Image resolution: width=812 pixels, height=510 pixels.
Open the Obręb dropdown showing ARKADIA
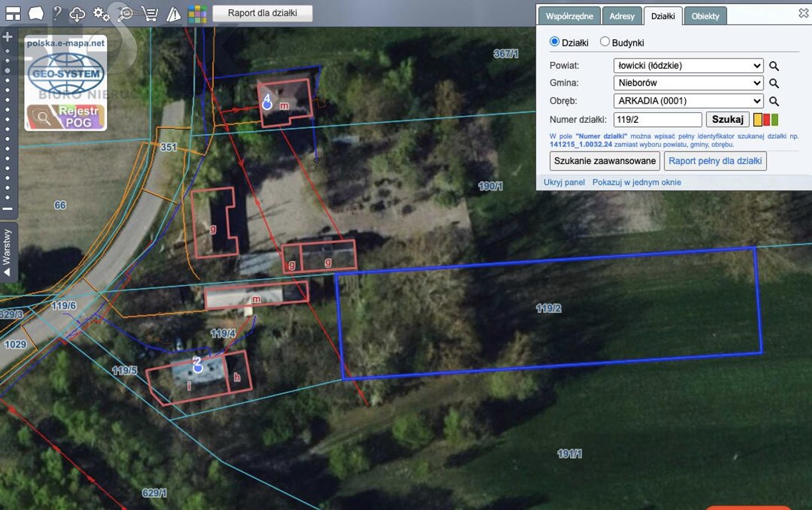click(688, 101)
